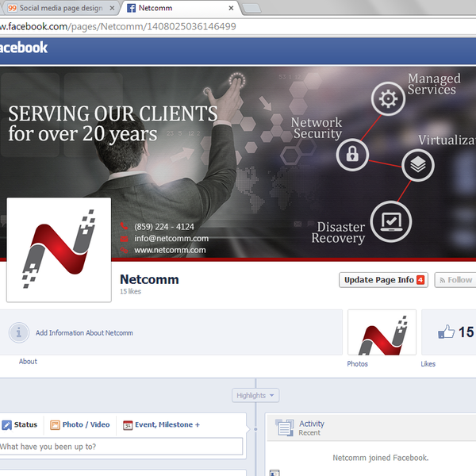Expand the Highlights dropdown

(x=255, y=396)
